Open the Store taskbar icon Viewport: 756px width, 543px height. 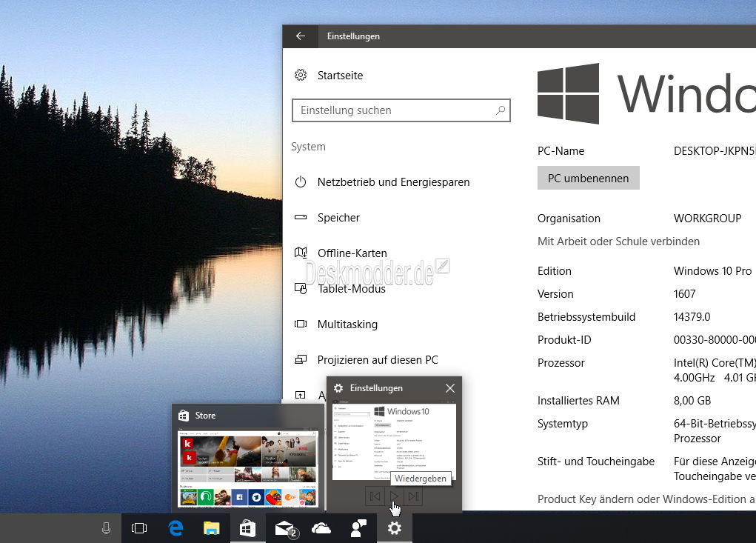click(247, 528)
